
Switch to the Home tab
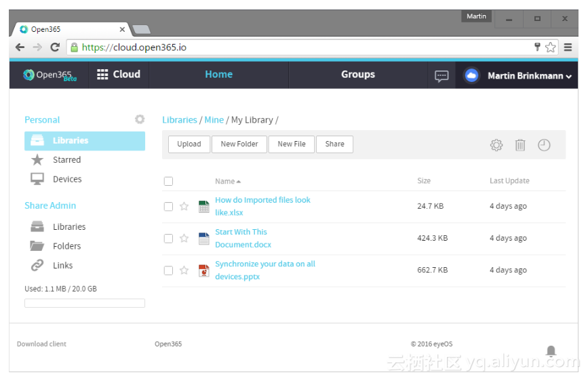pos(218,75)
